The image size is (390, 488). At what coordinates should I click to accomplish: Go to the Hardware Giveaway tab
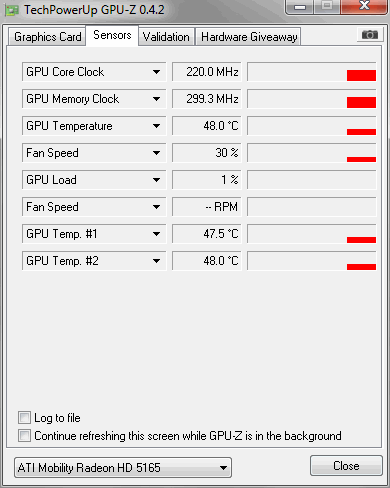click(249, 37)
